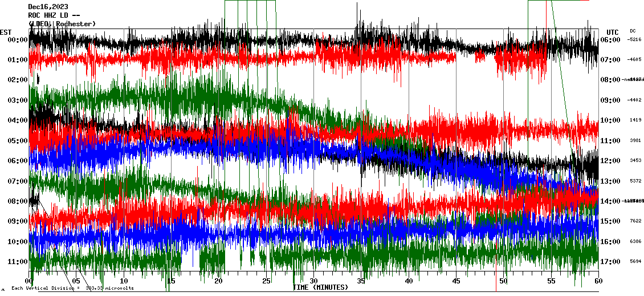644x296 pixels.
Task: Click the EST column header
Action: click(6, 32)
